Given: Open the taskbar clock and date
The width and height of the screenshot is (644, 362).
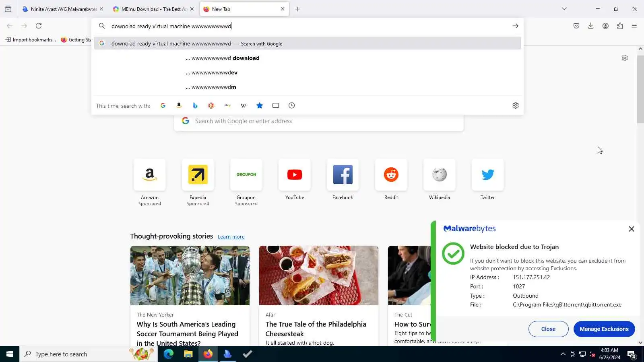Looking at the screenshot, I should point(609,354).
